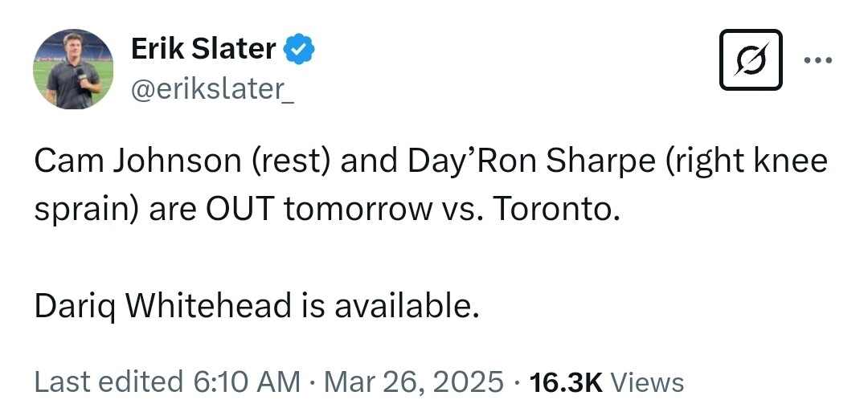
Task: Open Erik Slater's profile picture
Action: coord(73,69)
